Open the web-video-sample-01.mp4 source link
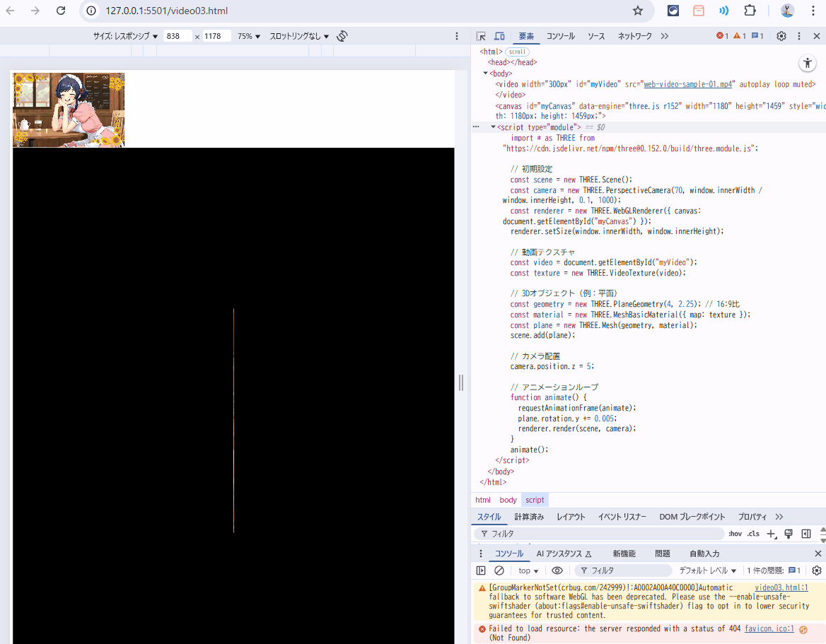Image resolution: width=826 pixels, height=644 pixels. pyautogui.click(x=687, y=84)
